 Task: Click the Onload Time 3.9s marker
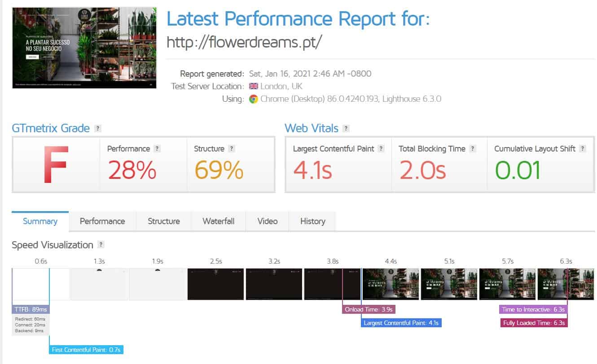pos(369,309)
